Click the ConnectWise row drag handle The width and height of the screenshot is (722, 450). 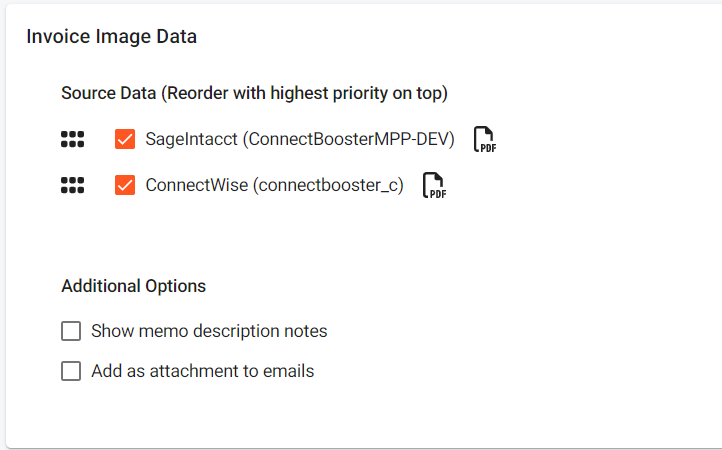click(72, 185)
